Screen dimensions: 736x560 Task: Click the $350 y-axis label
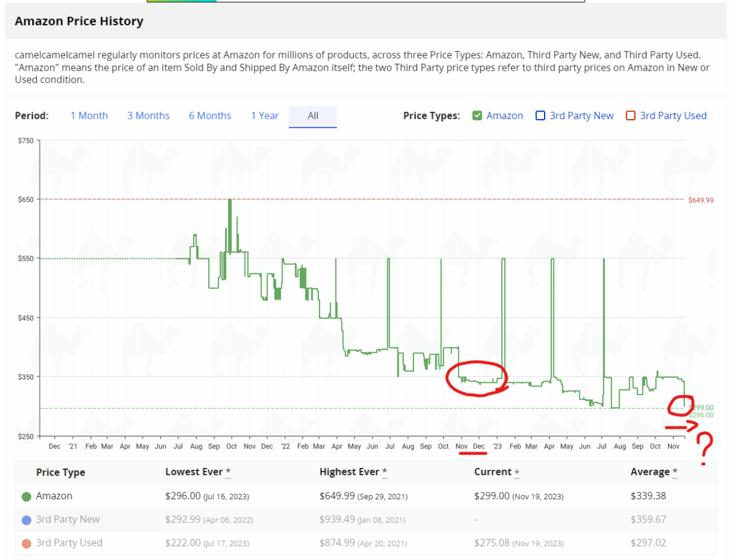pos(26,377)
